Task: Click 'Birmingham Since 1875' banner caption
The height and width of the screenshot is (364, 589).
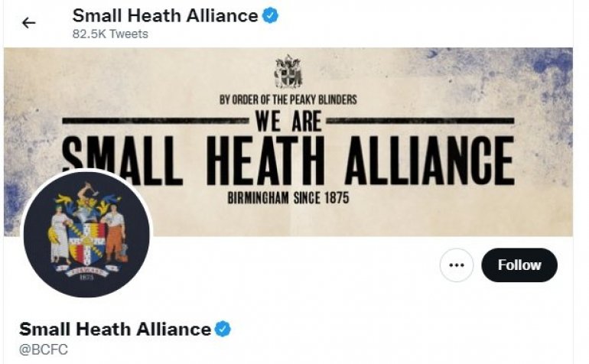Action: tap(288, 198)
